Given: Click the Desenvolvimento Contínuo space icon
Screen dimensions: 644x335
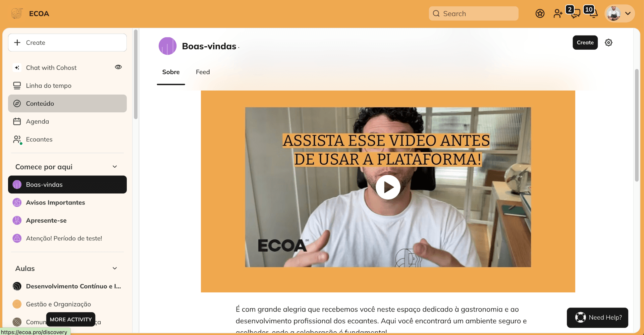Looking at the screenshot, I should tap(17, 286).
